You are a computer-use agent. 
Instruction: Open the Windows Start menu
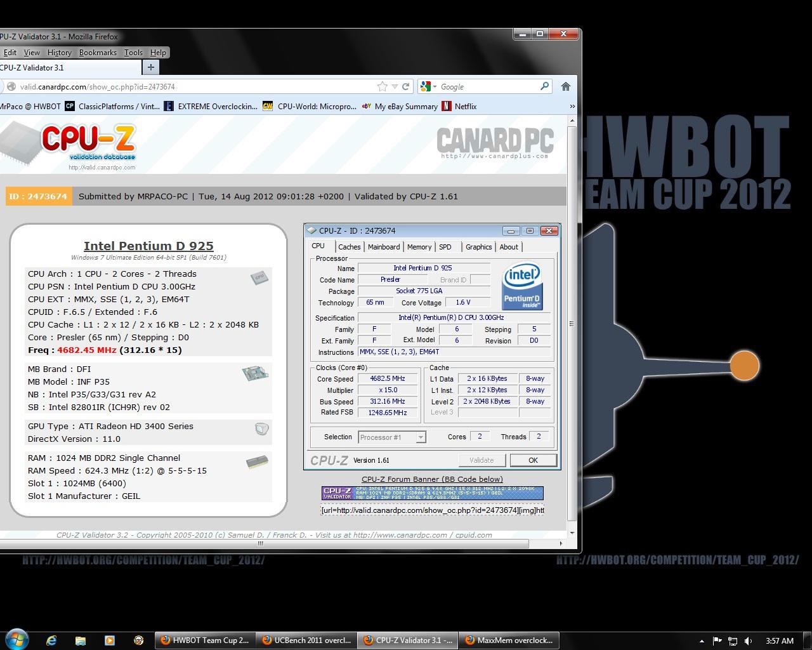point(16,639)
